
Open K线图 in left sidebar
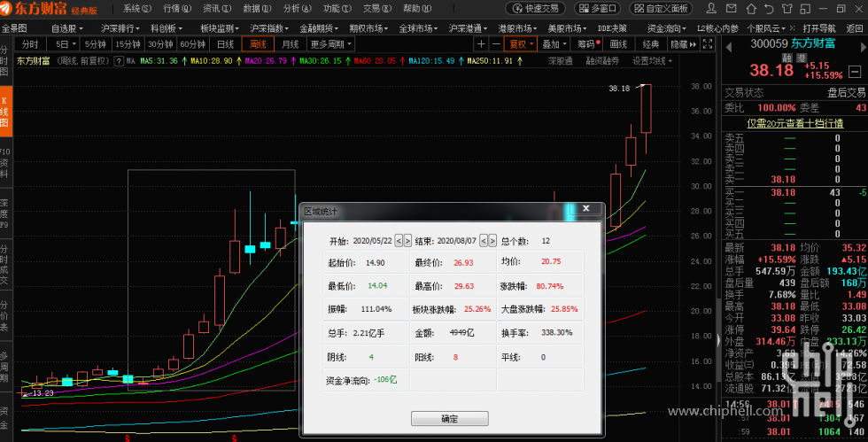(x=5, y=112)
